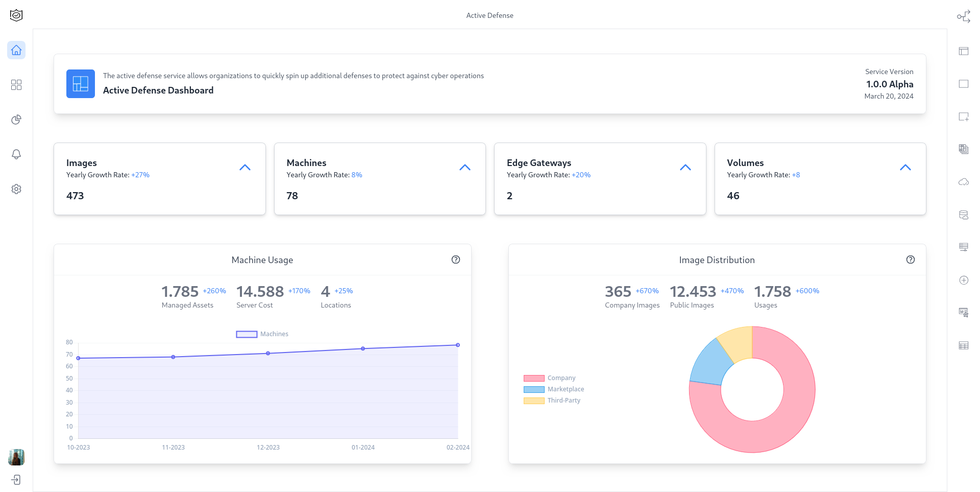The width and height of the screenshot is (980, 492).
Task: Click the empty rectangle icon in right bar
Action: pos(964,84)
